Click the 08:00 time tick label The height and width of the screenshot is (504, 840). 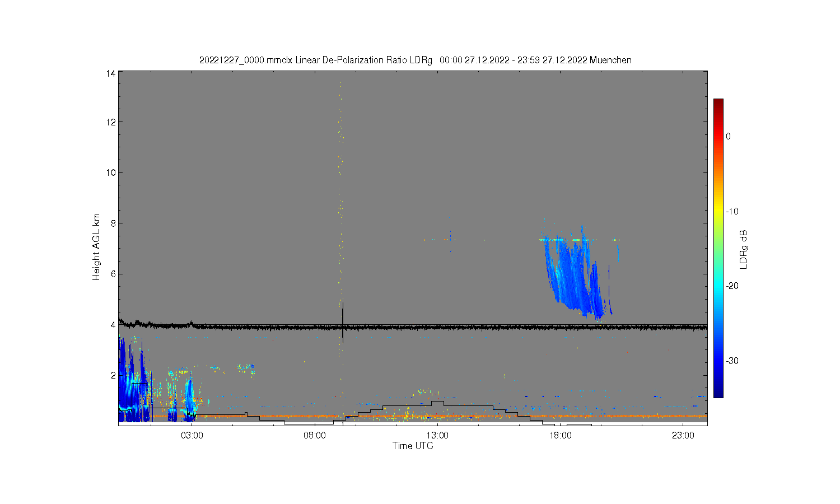pos(315,436)
